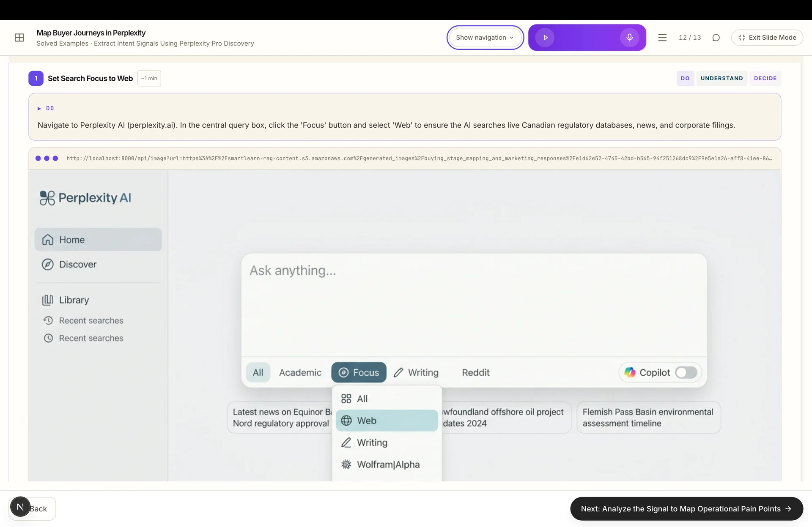Select the All chip in query bar

pyautogui.click(x=258, y=373)
